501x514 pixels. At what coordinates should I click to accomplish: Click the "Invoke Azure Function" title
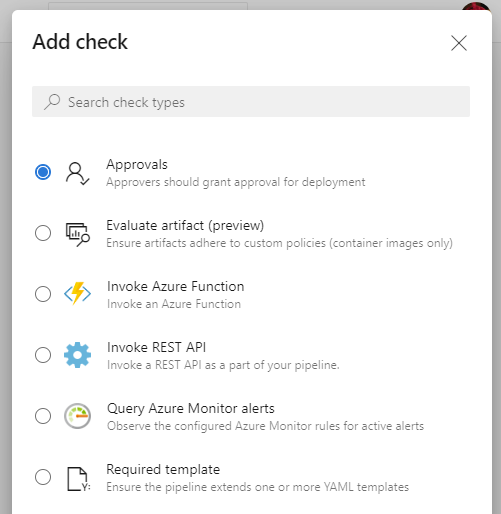(x=175, y=286)
